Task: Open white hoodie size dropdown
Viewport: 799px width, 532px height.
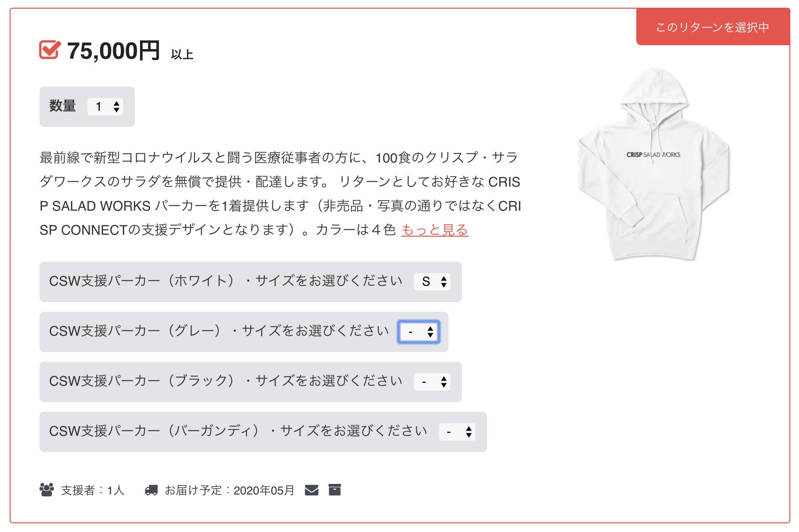Action: pyautogui.click(x=432, y=281)
